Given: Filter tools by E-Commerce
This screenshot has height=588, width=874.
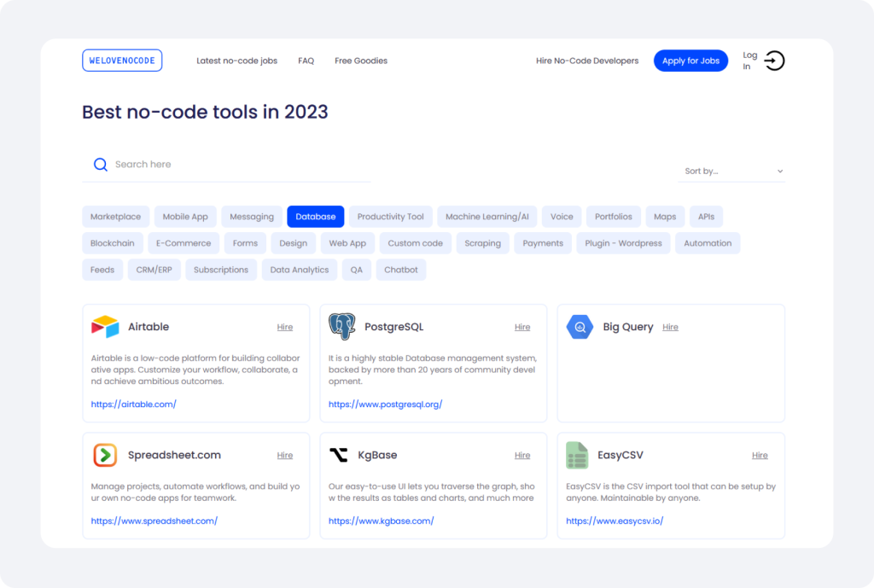Looking at the screenshot, I should click(x=184, y=243).
